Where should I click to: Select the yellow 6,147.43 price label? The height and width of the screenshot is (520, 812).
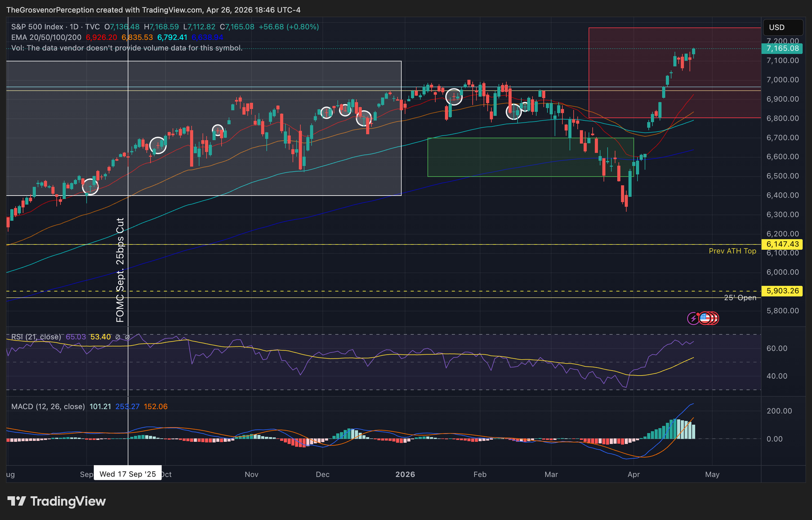click(x=782, y=244)
